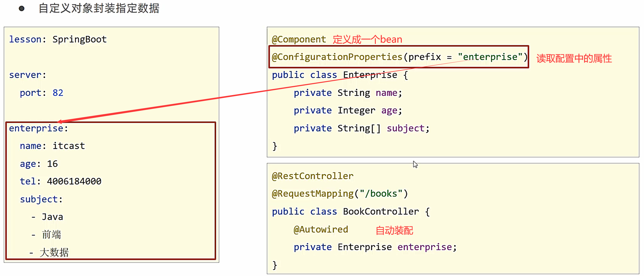Select the 'tel: 4006184000' line

click(x=61, y=182)
